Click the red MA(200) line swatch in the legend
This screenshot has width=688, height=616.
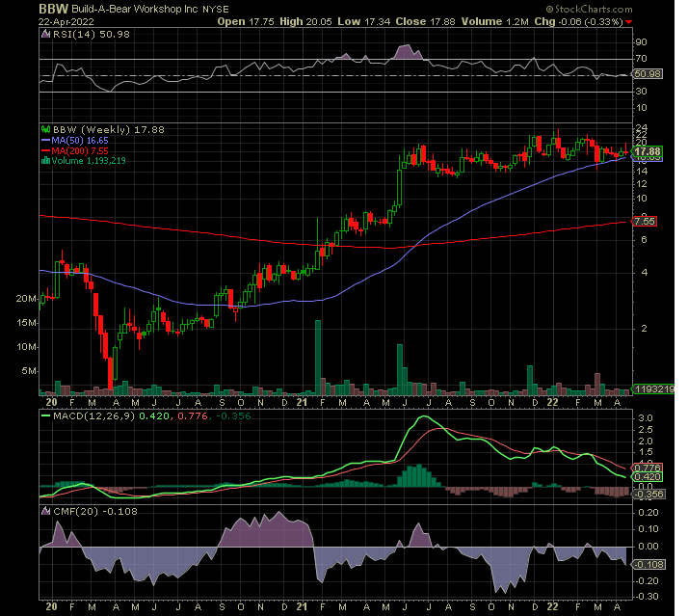click(x=45, y=150)
